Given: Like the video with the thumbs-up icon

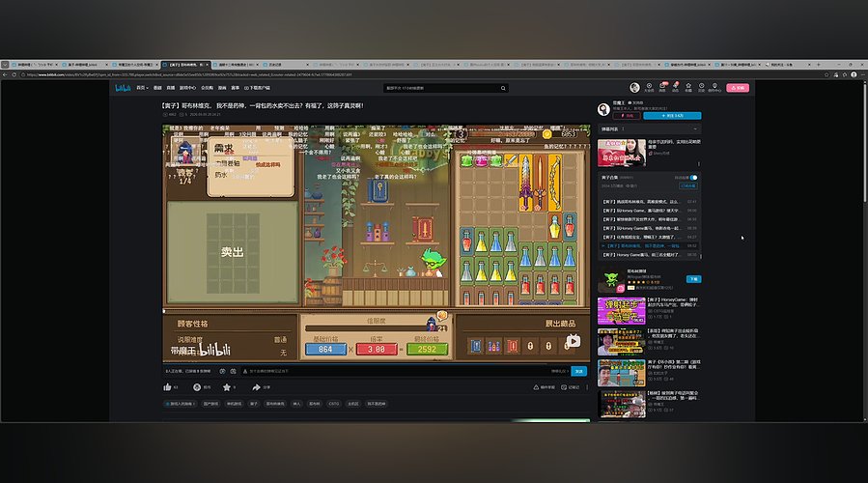Looking at the screenshot, I should [167, 387].
